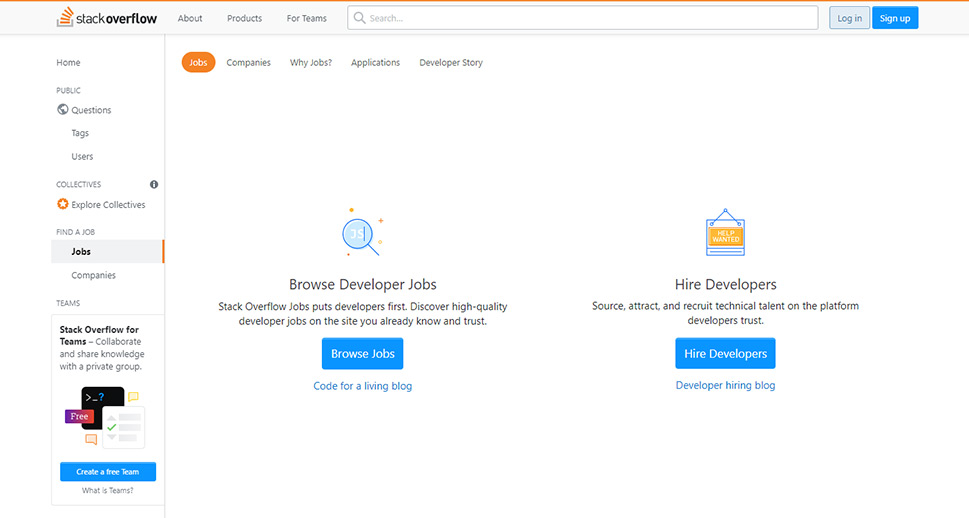Open Companies in the sidebar

coord(93,275)
